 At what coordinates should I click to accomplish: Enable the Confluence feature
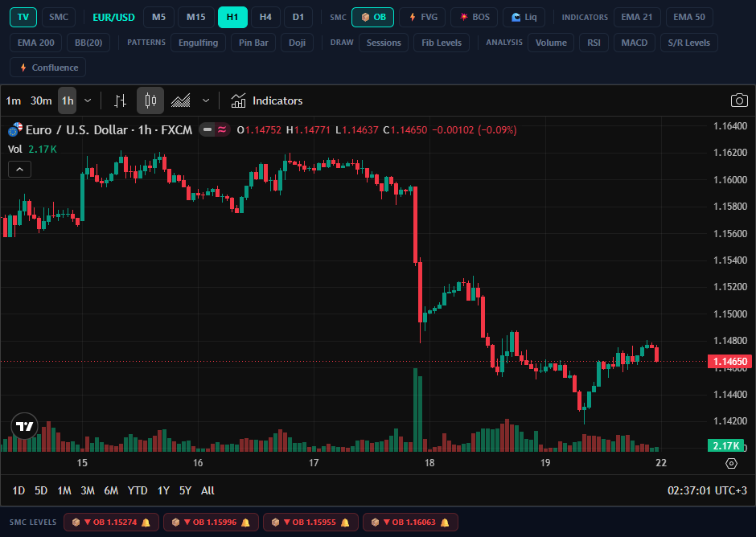(x=47, y=68)
